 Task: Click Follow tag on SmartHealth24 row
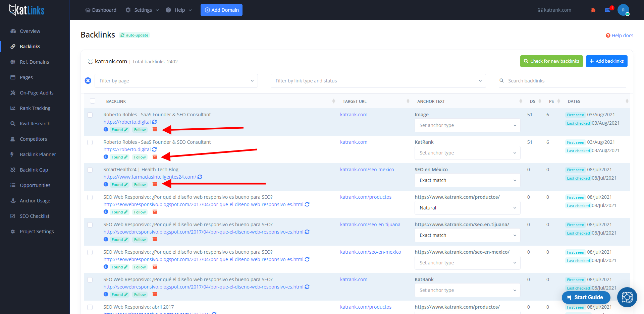140,185
